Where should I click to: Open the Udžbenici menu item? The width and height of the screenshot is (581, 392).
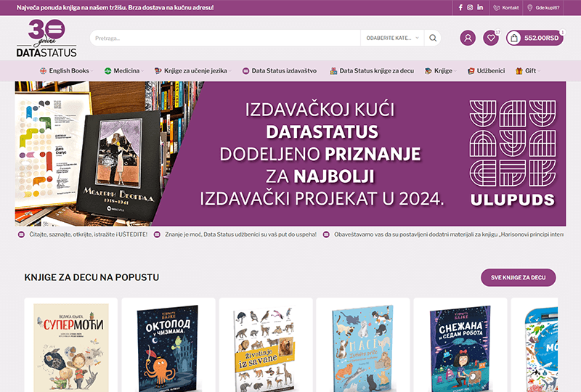pos(491,70)
